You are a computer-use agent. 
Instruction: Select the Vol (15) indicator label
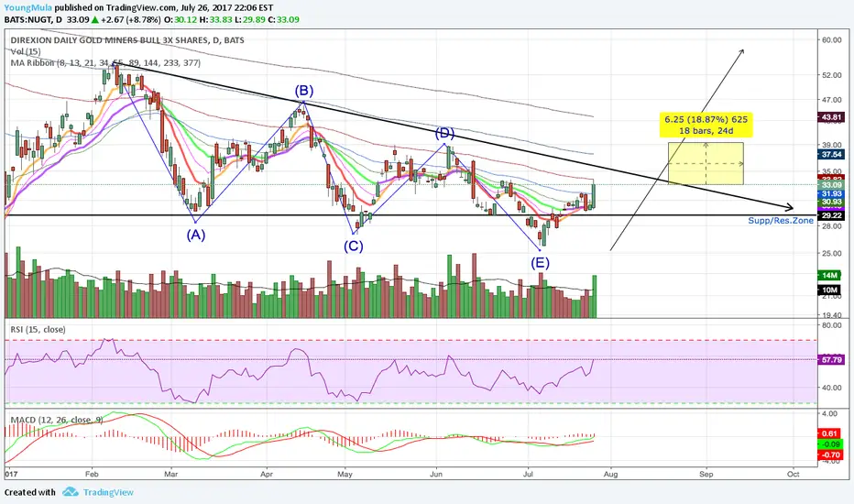(x=26, y=51)
